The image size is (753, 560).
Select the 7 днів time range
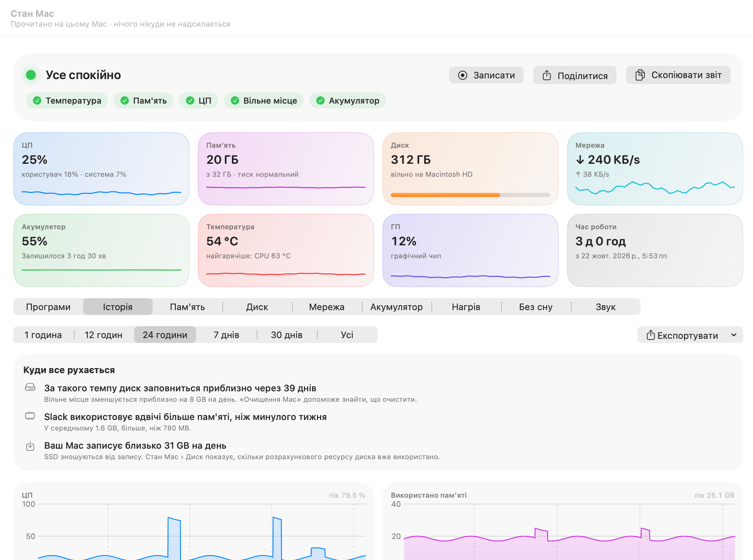[226, 335]
